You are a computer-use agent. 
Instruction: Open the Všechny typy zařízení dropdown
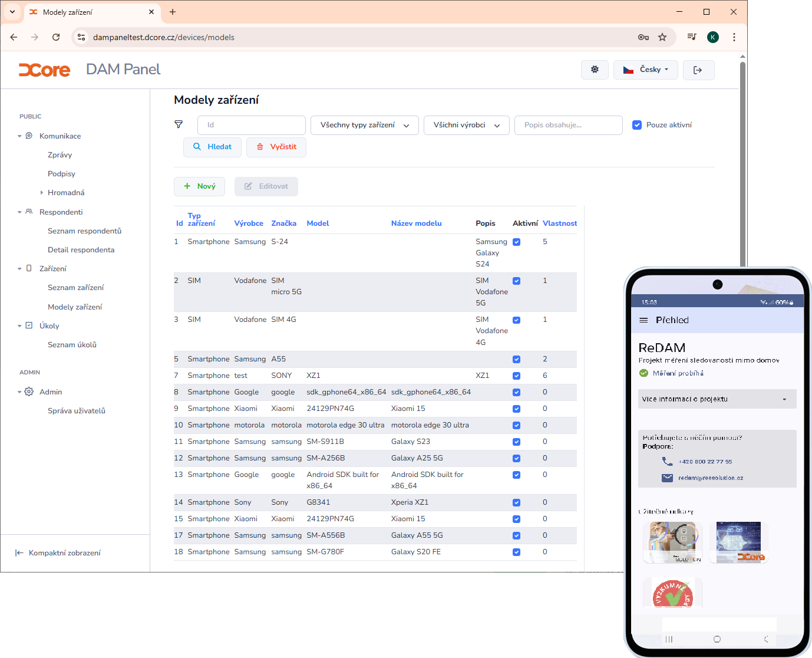coord(365,125)
